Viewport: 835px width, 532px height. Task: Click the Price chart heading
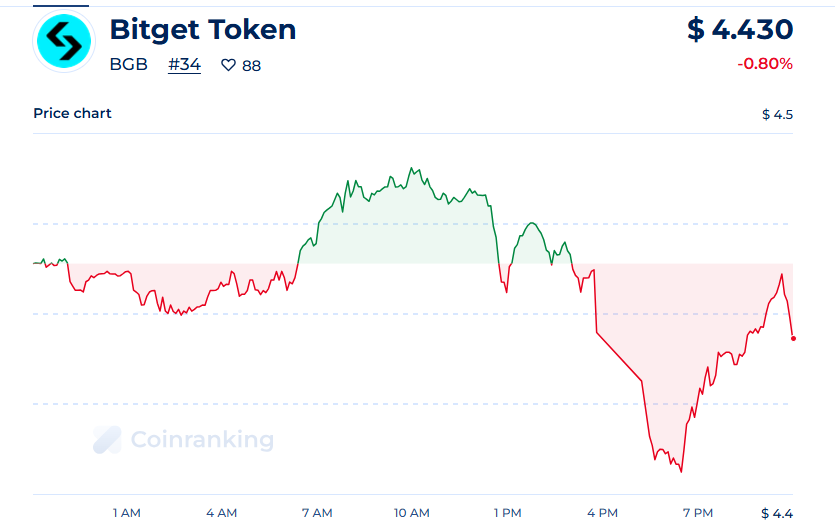click(x=73, y=113)
